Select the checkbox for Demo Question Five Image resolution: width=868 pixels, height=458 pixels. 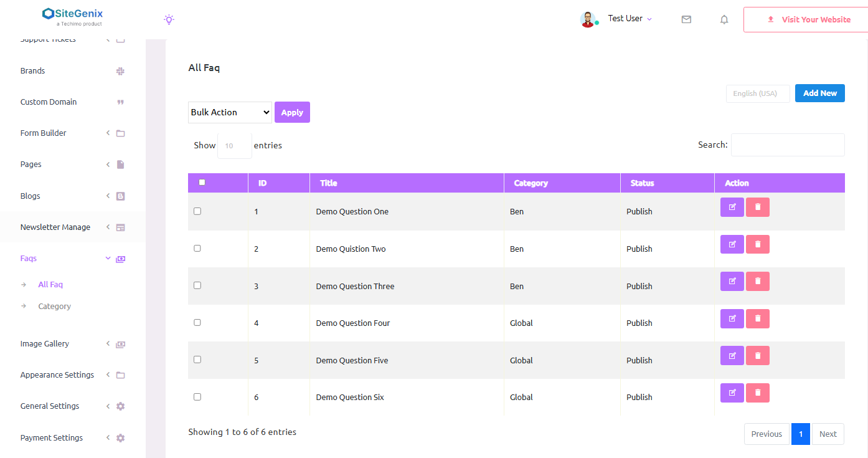[197, 359]
